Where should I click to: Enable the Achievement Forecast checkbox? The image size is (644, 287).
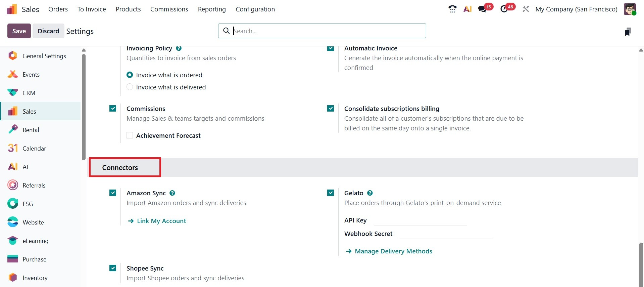tap(130, 135)
